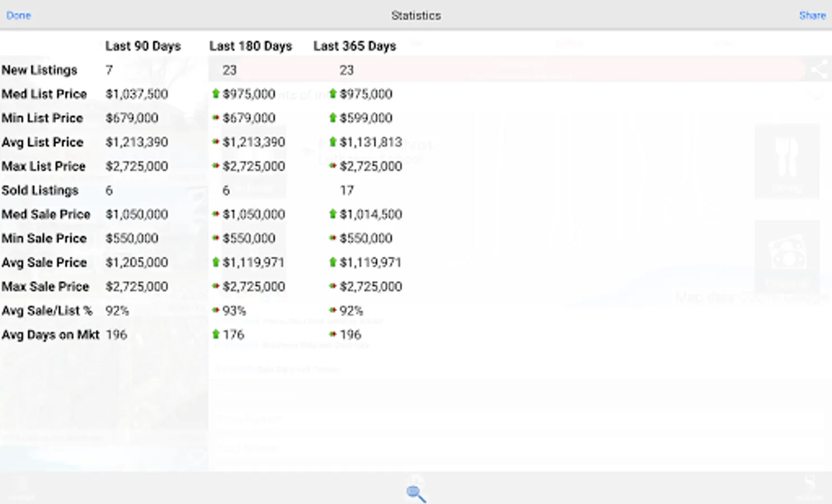
Task: Tap Share in the top bar
Action: [x=812, y=15]
